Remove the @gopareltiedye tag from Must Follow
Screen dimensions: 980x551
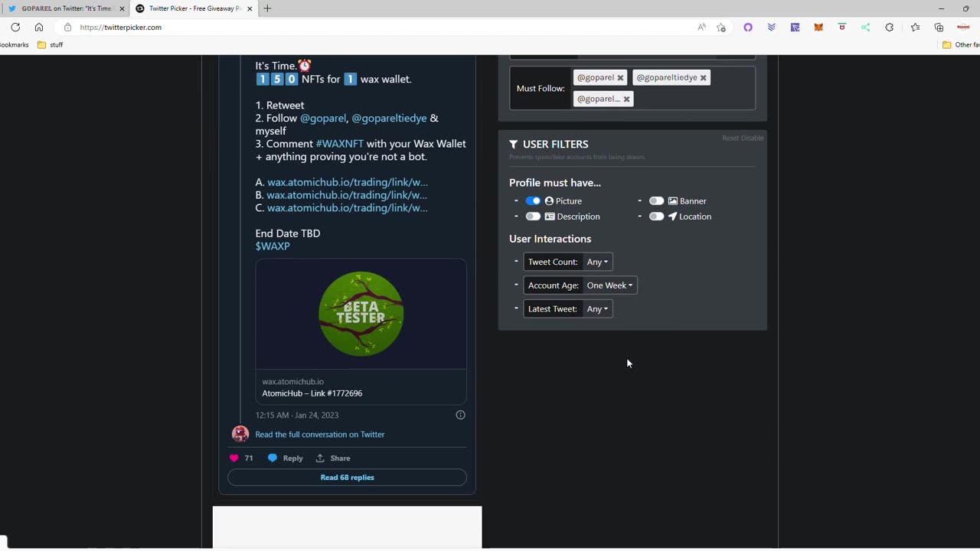(703, 77)
